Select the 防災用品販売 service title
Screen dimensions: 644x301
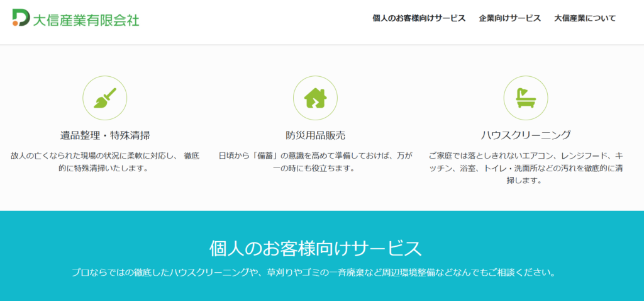(x=315, y=135)
